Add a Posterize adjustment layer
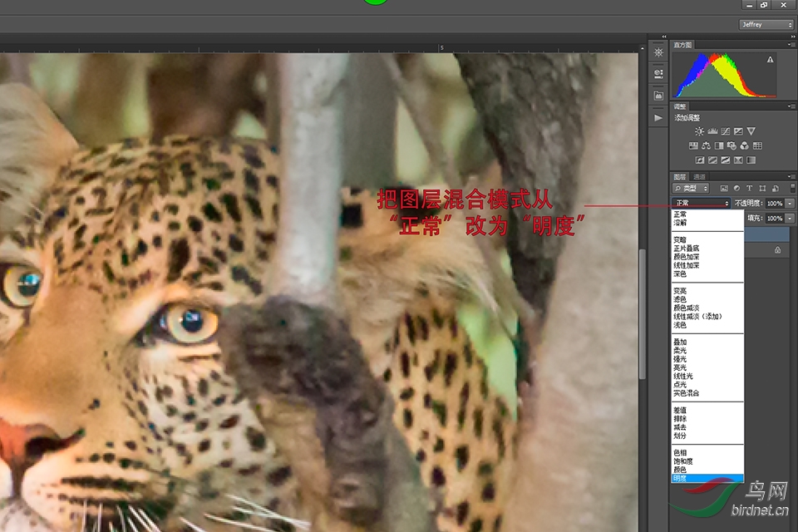Screen dimensions: 798x532 coord(713,160)
